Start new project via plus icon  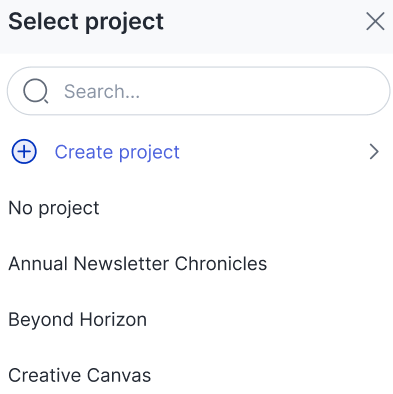[x=24, y=152]
